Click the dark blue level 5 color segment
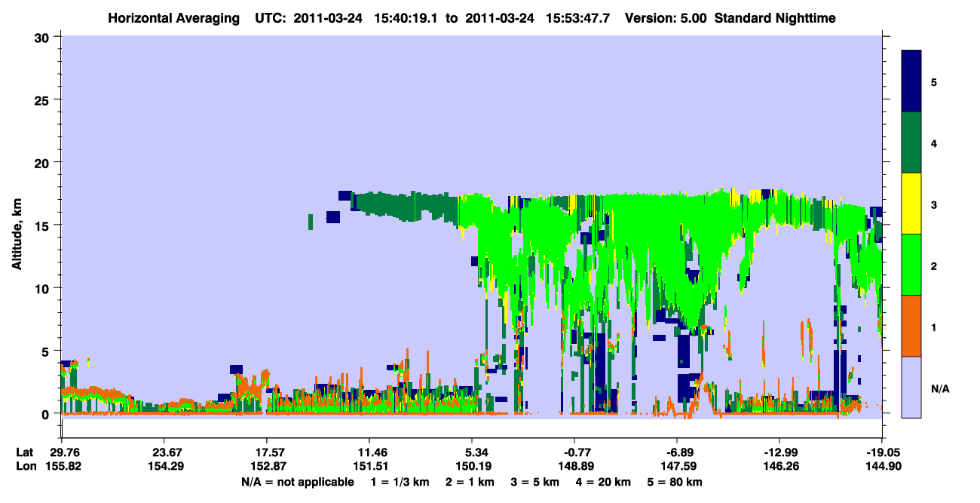The height and width of the screenshot is (503, 980). (x=911, y=81)
